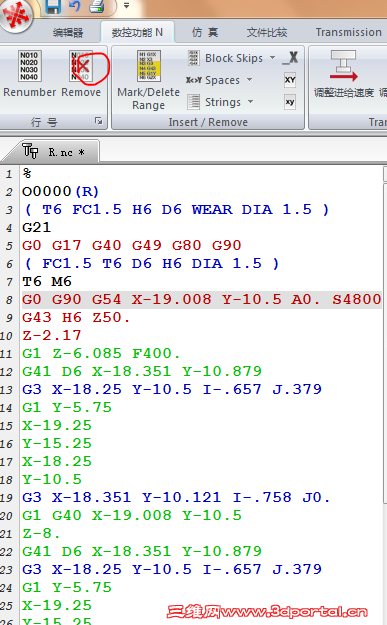387x625 pixels.
Task: Click code line 'G43 H6 Z50.'
Action: 76,317
